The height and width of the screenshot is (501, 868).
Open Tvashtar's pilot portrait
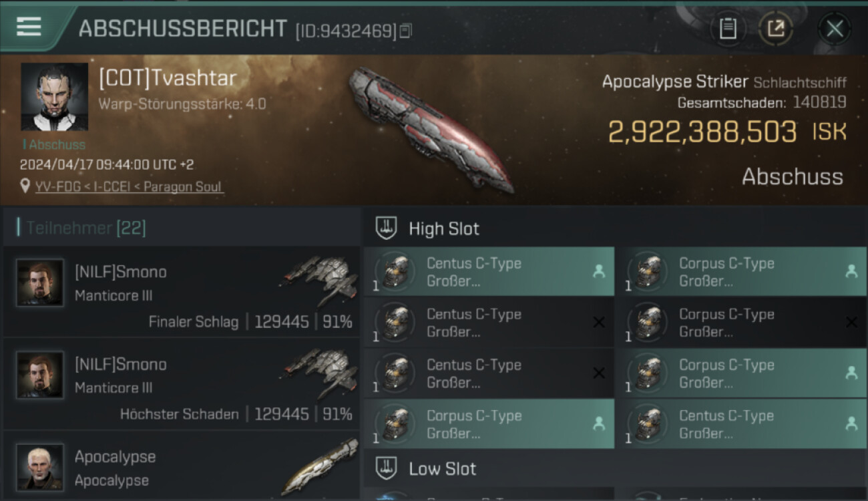point(54,97)
